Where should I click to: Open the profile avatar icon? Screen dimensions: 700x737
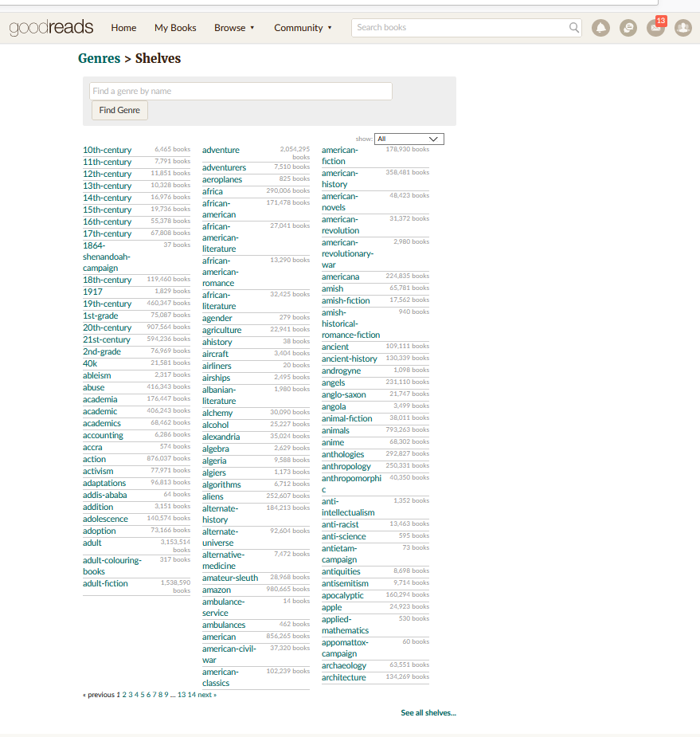[x=682, y=28]
